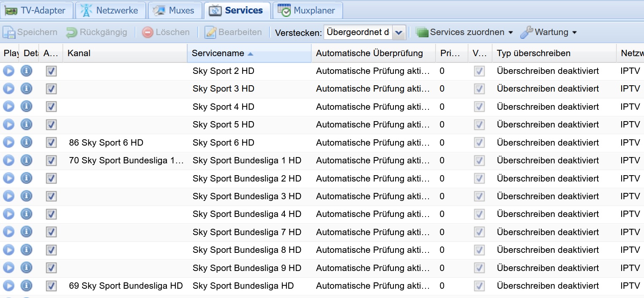Open info for Sky Sport Bundesliga 1 HD

tap(26, 160)
